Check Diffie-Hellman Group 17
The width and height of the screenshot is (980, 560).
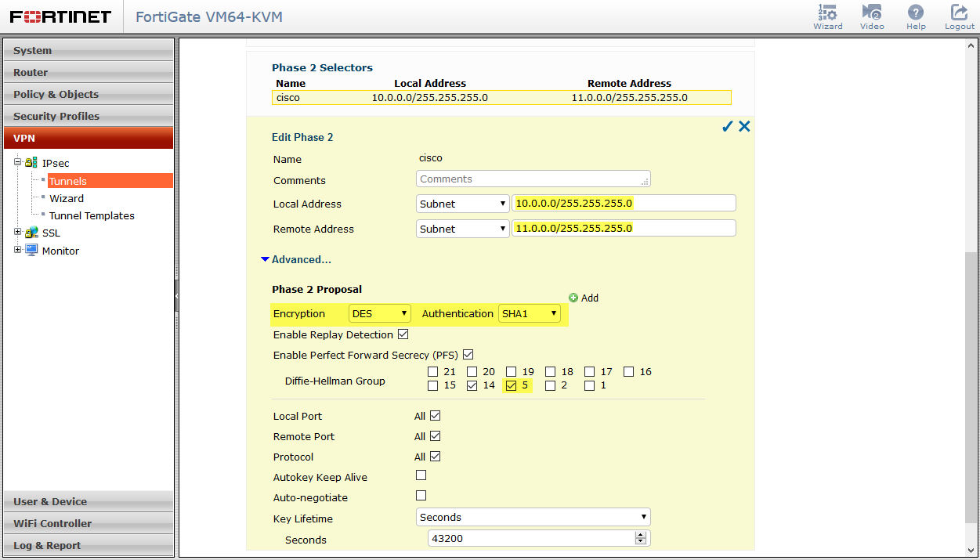pos(590,372)
